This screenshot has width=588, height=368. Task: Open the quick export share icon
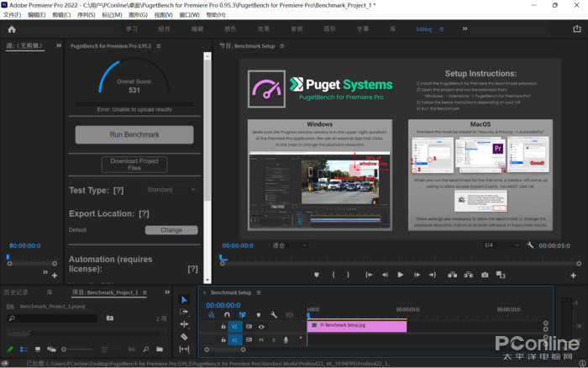click(577, 29)
